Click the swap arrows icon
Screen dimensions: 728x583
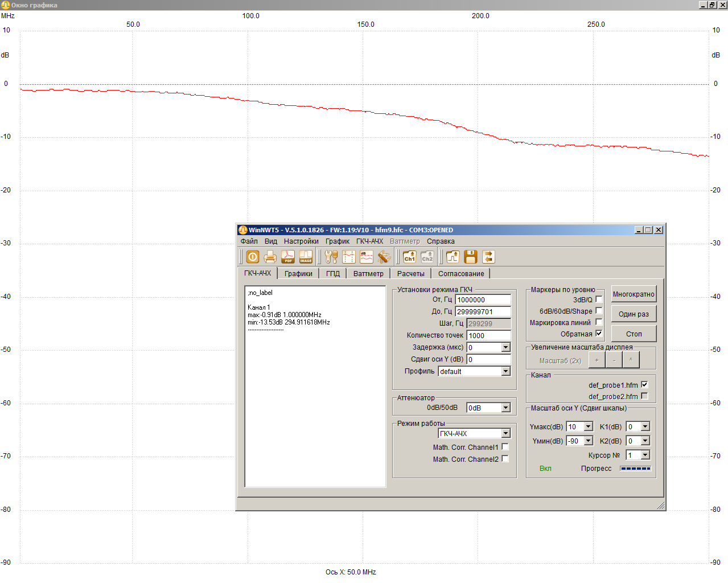pyautogui.click(x=488, y=257)
